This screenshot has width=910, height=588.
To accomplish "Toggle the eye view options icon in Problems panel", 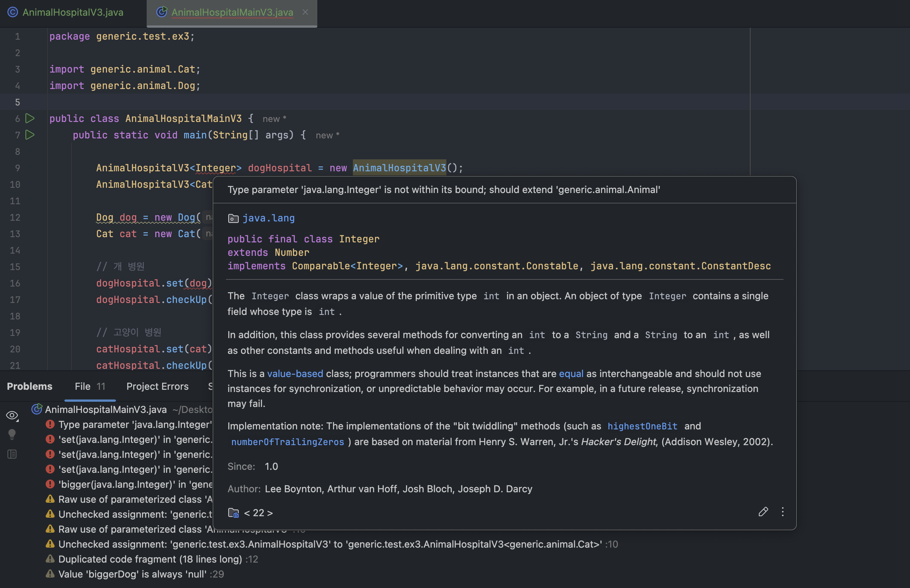I will coord(12,415).
